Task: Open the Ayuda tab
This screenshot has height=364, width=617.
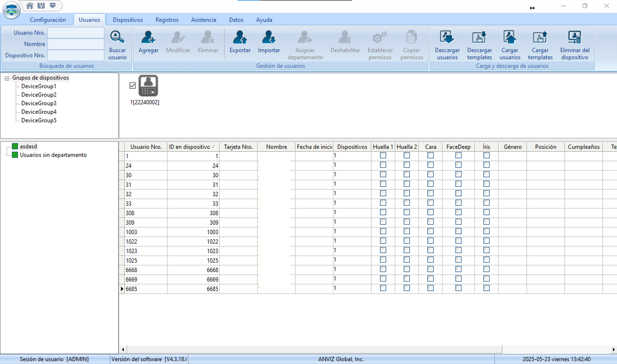Action: click(264, 19)
